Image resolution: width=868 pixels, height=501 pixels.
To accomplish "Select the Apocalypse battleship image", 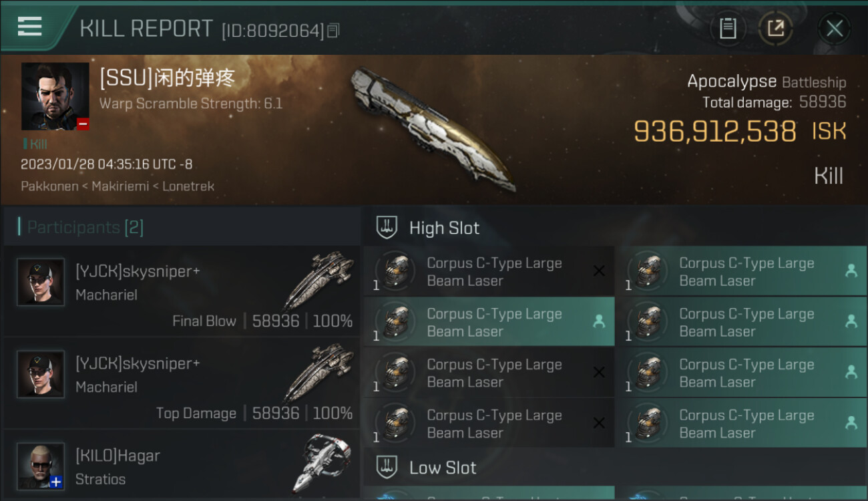I will coord(434,128).
